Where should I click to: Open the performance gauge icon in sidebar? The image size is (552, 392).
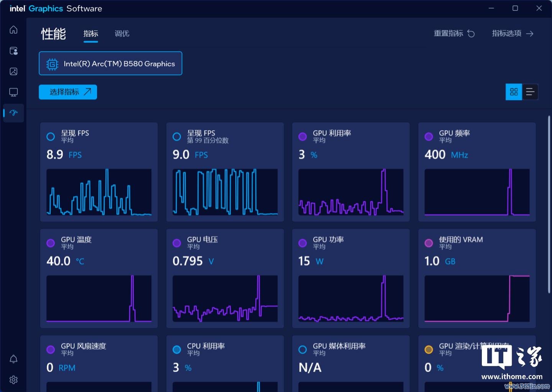(13, 113)
